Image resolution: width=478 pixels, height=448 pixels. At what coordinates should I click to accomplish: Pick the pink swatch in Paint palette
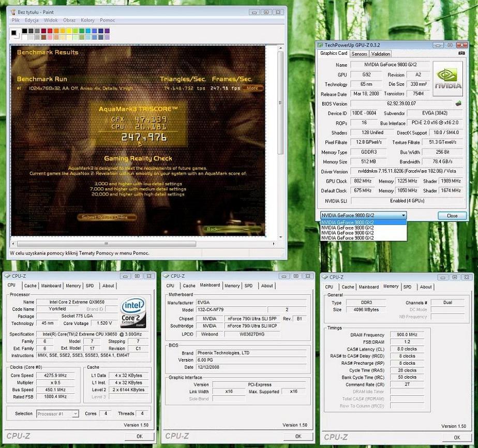point(50,37)
